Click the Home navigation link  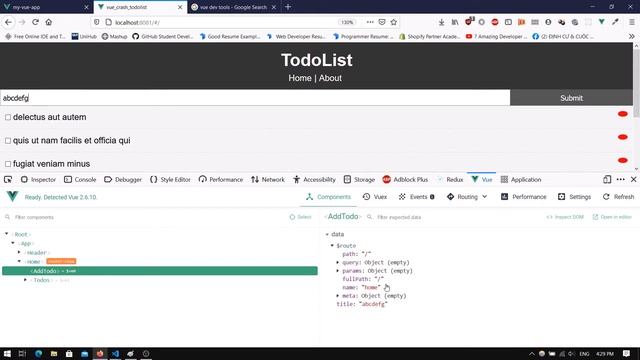point(300,78)
